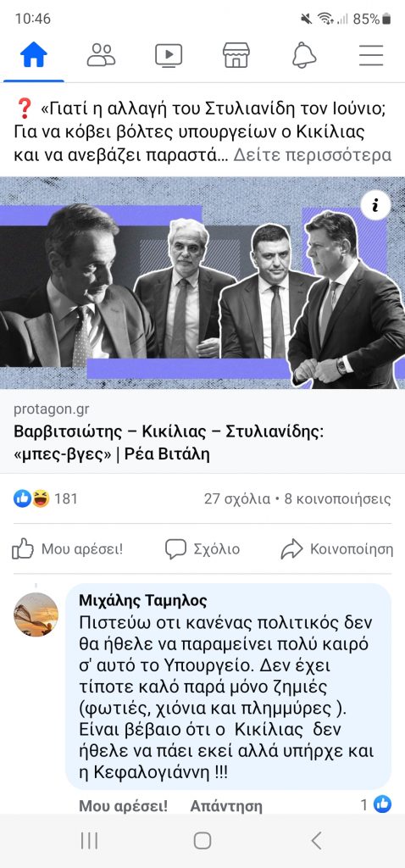View the 181 reactions list
Screen dimensions: 405x868
(46, 498)
